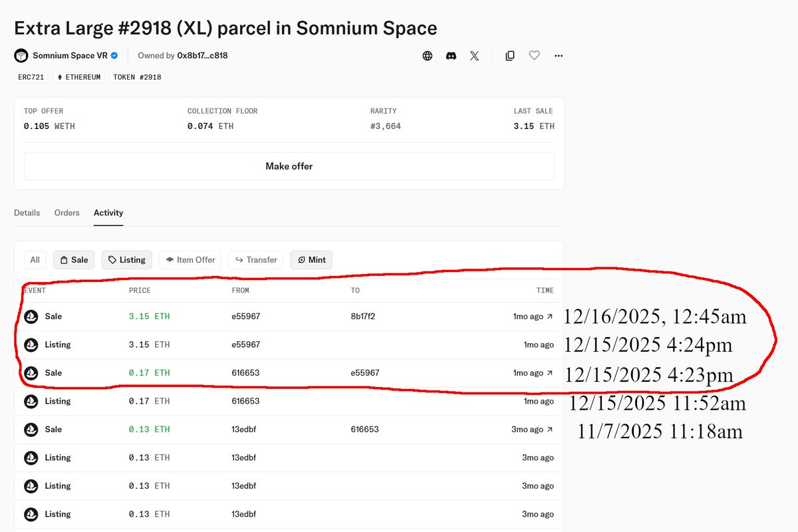Viewport: 798px width, 532px height.
Task: Toggle the All activity filter
Action: (x=35, y=260)
